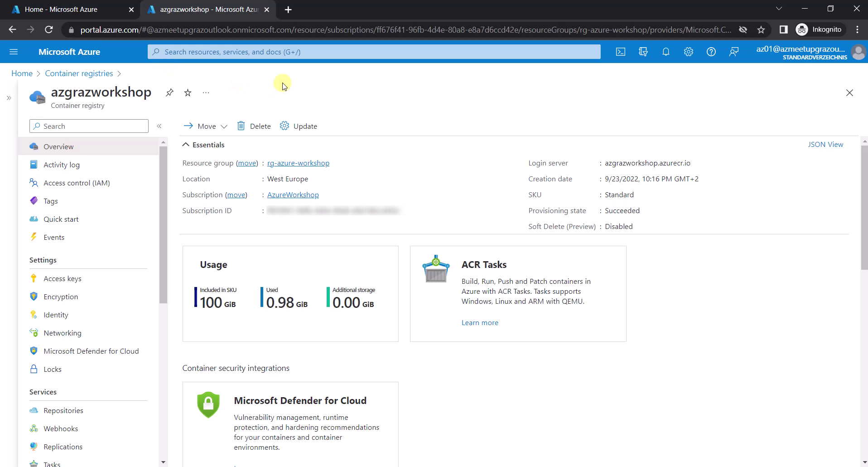Screen dimensions: 868x467
Task: Click the Encryption shield icon
Action: (x=34, y=297)
